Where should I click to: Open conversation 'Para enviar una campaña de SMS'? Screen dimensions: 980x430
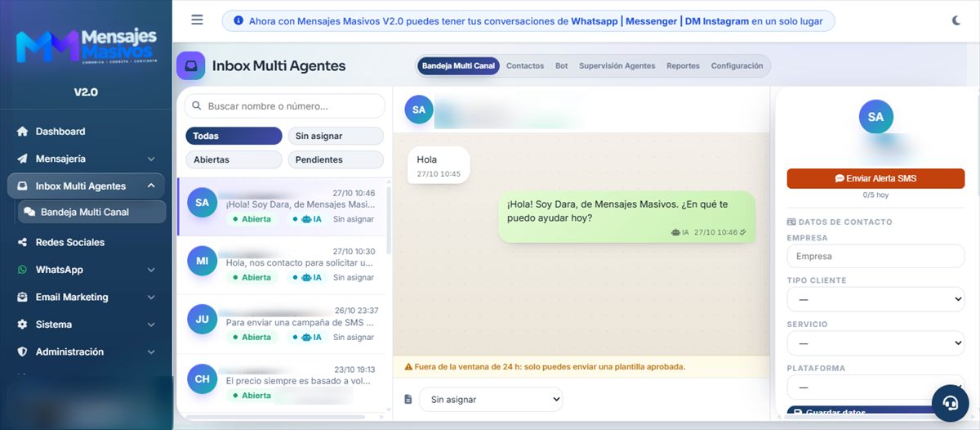click(283, 325)
